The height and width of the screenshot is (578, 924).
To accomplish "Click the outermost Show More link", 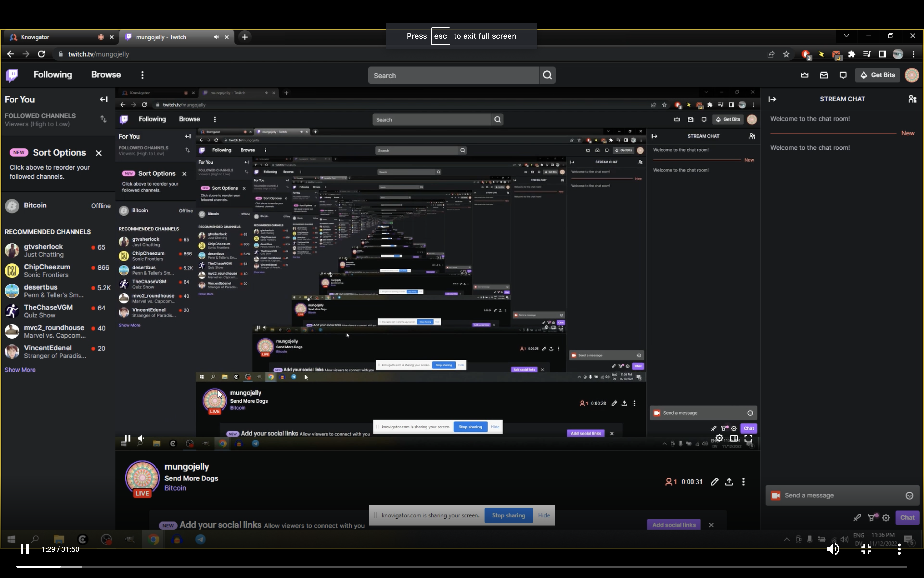I will point(20,370).
